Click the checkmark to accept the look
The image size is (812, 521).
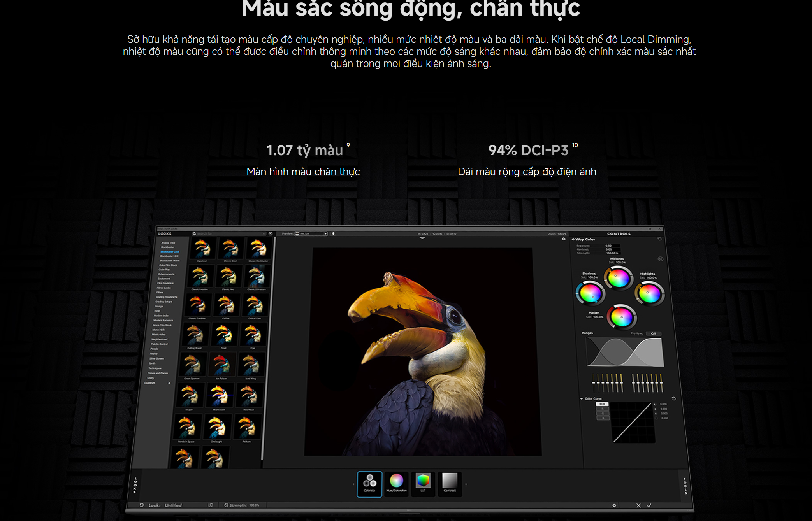click(x=649, y=505)
